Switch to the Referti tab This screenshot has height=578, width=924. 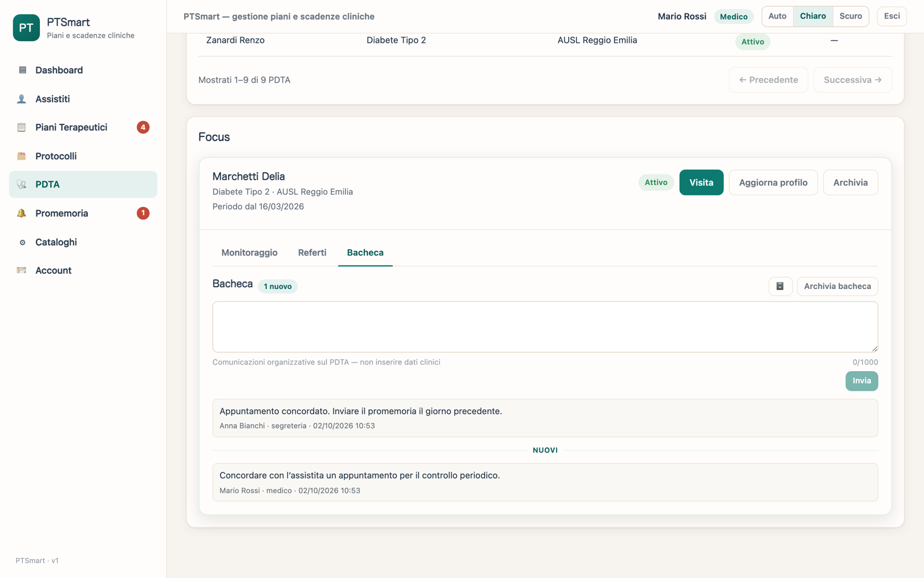[x=312, y=253]
